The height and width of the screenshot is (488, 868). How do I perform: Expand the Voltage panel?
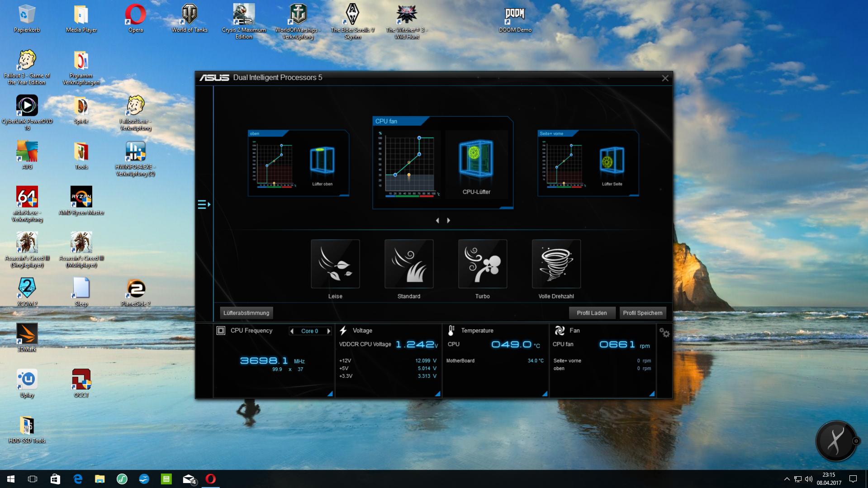click(437, 394)
